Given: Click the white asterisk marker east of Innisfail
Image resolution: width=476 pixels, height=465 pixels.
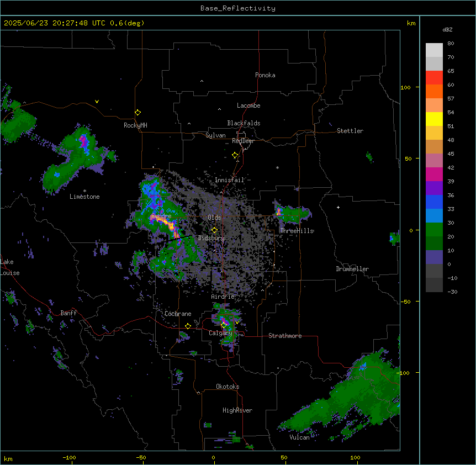Looking at the screenshot, I should click(277, 167).
